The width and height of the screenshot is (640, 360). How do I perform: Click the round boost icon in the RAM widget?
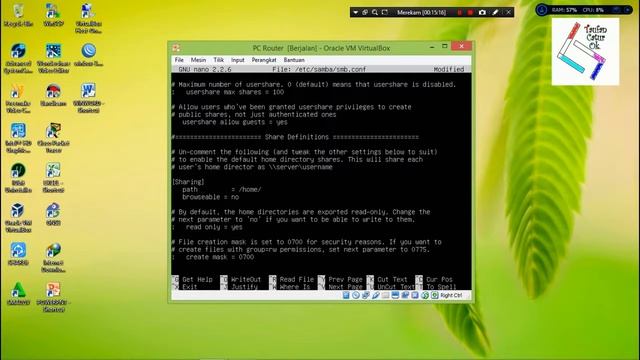[x=542, y=10]
